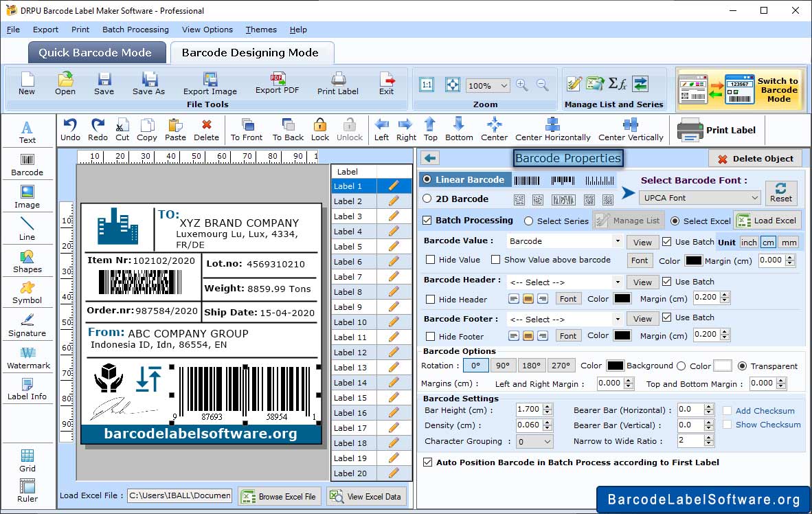The image size is (812, 514).
Task: Open the barcode value Color swatch
Action: pos(693,260)
